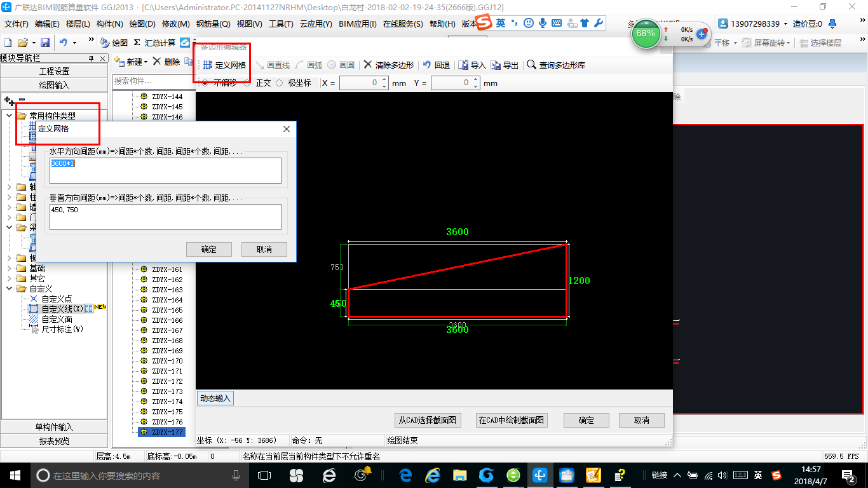Click the 新建 new component icon
Viewport: 868px width, 488px height.
click(x=119, y=62)
